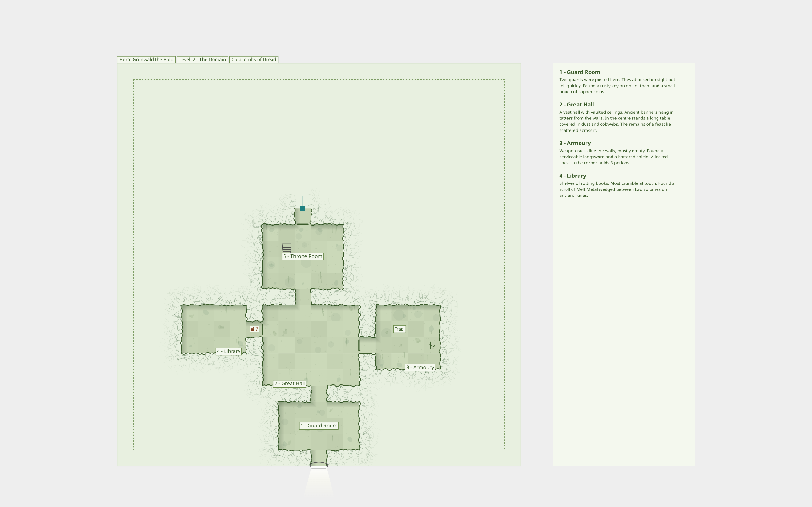Select the 'Hero: Grimwald the Bold' tab
The width and height of the screenshot is (812, 507).
coord(146,60)
